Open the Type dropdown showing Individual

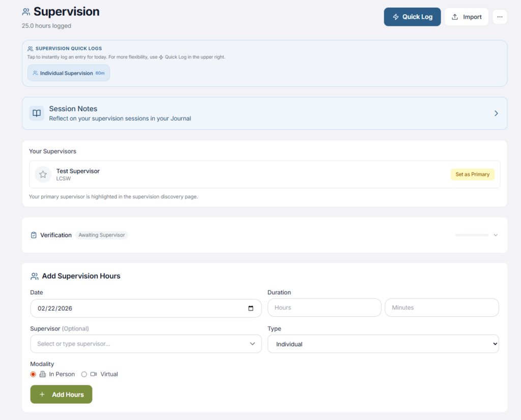click(x=383, y=344)
